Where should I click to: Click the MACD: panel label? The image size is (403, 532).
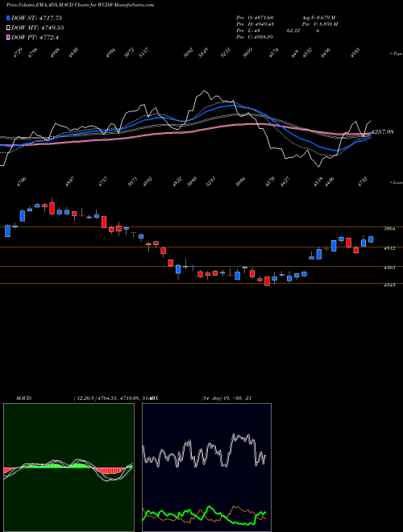click(x=24, y=398)
